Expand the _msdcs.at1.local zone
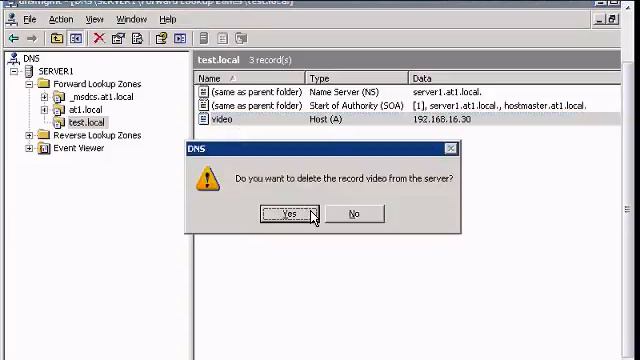The height and width of the screenshot is (360, 640). [x=44, y=97]
